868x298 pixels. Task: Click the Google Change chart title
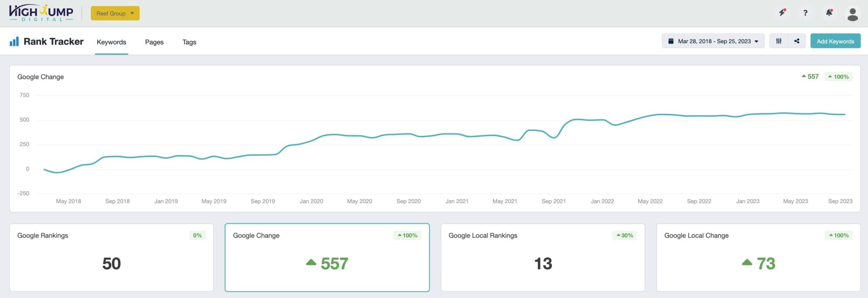[x=41, y=77]
